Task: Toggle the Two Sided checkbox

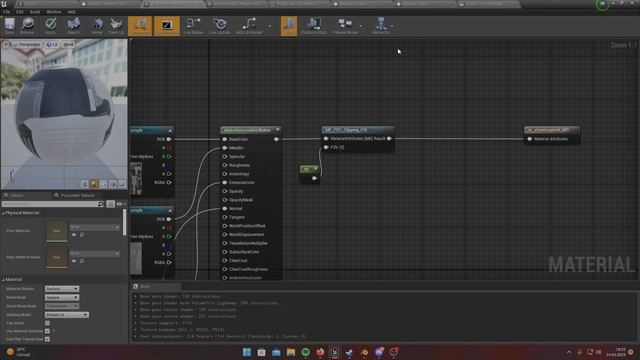Action: point(47,323)
